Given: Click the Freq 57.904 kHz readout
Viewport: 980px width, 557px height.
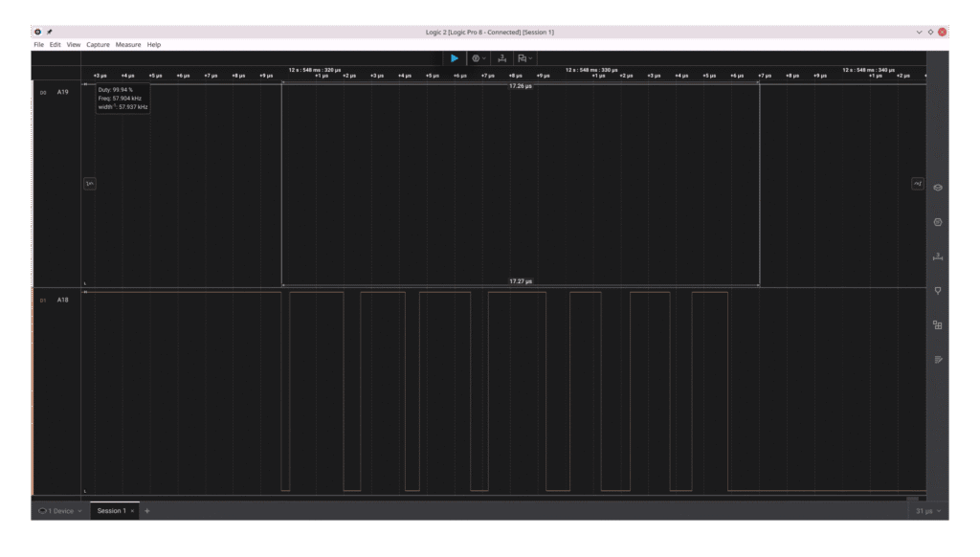Looking at the screenshot, I should point(120,99).
